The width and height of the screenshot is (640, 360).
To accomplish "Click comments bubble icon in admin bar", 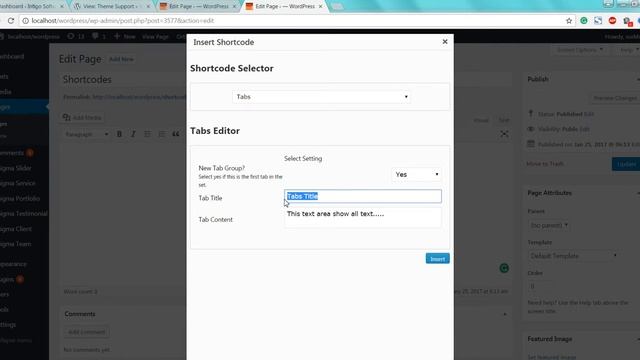I will pos(99,36).
